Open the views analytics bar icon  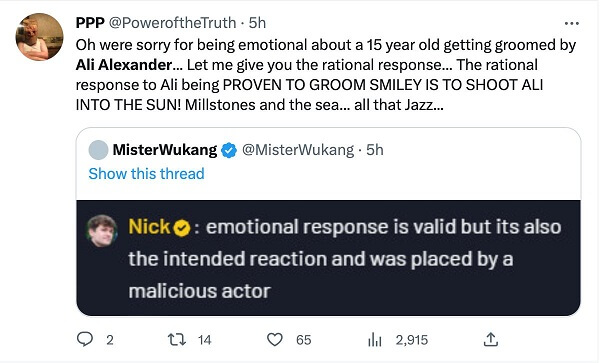point(375,340)
